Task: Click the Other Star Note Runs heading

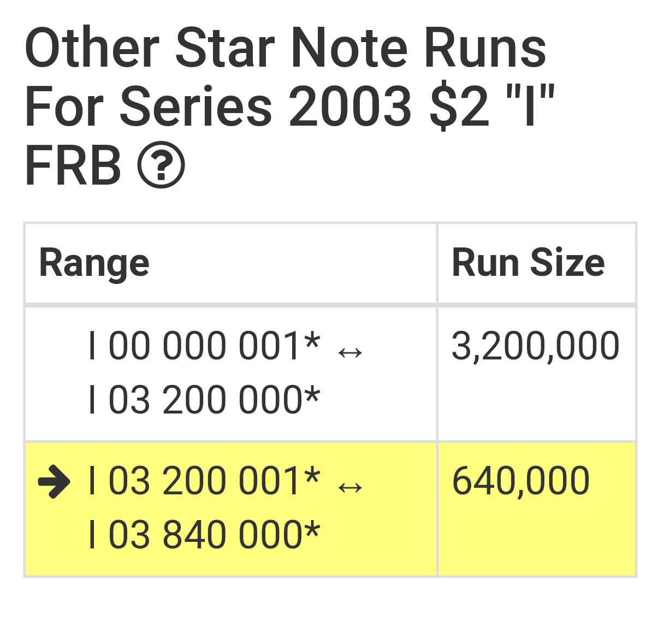Action: pyautogui.click(x=285, y=48)
